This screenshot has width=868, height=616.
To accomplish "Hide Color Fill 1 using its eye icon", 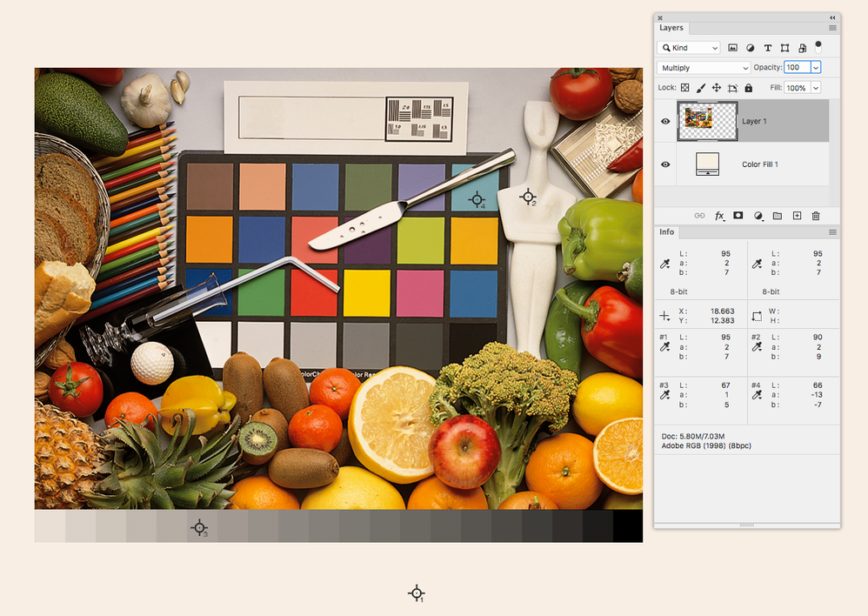I will 665,164.
